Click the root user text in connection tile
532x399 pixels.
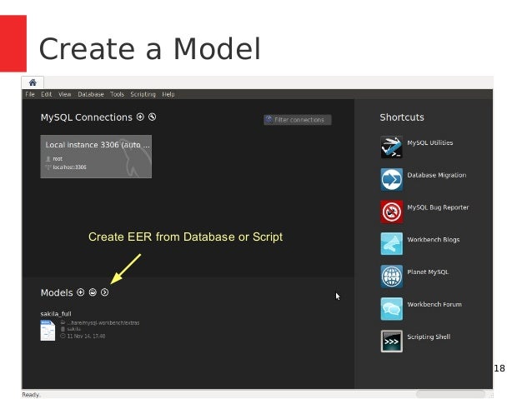58,158
